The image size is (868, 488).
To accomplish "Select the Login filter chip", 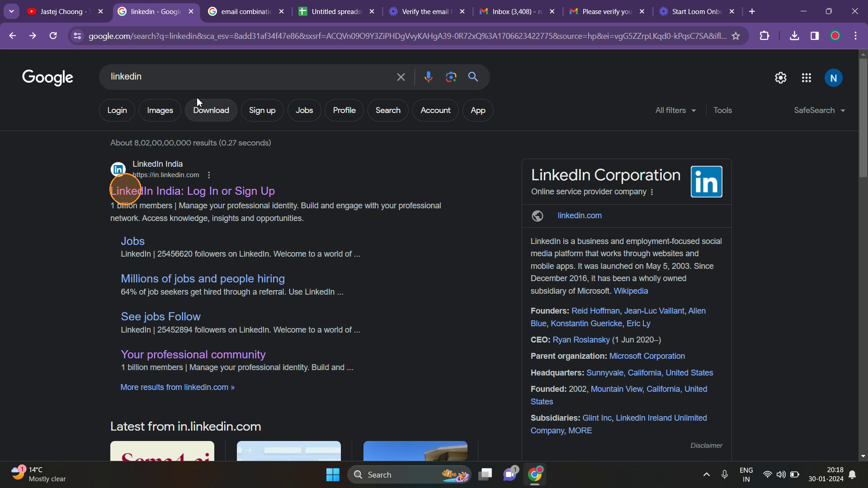I will click(x=117, y=110).
